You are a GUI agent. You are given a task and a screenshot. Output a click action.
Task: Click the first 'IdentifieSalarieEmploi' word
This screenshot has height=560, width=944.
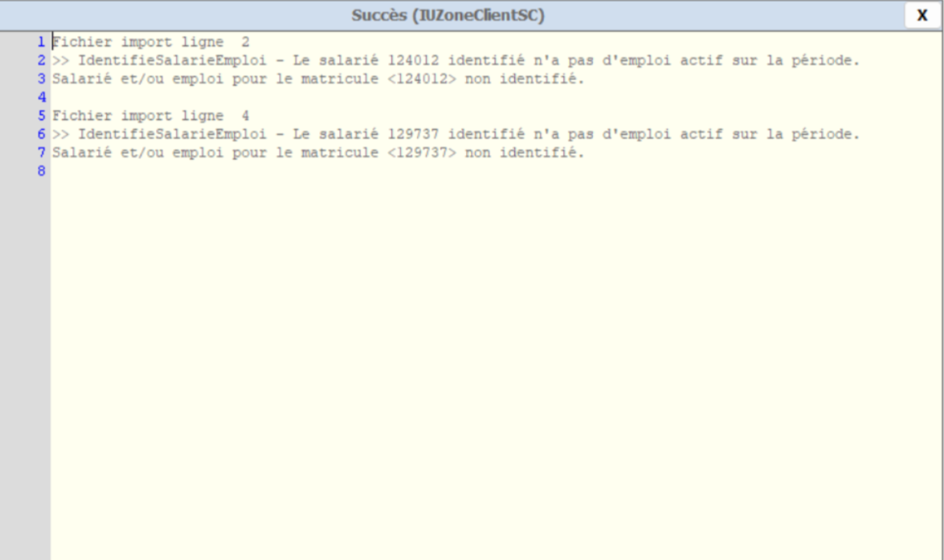[172, 60]
